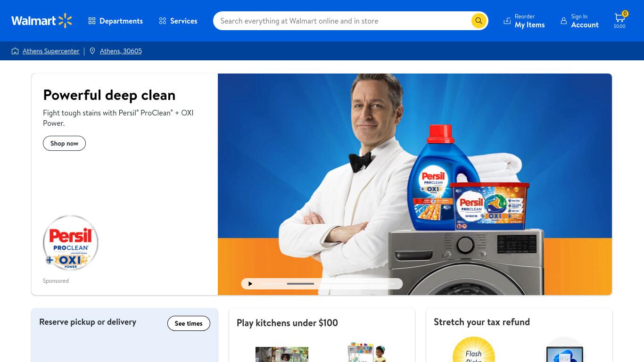The height and width of the screenshot is (362, 644).
Task: Click the See times button
Action: 189,323
